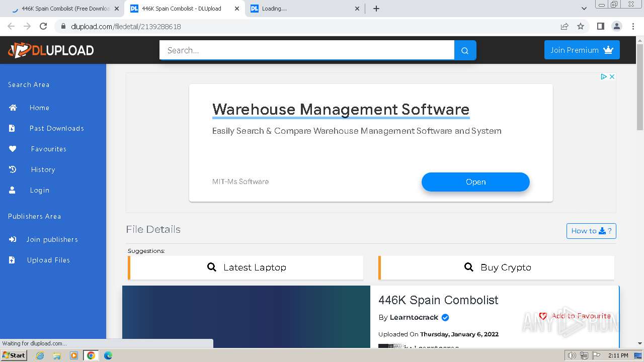Screen dimensions: 644x362
Task: Click the Join Premium button
Action: pyautogui.click(x=582, y=50)
